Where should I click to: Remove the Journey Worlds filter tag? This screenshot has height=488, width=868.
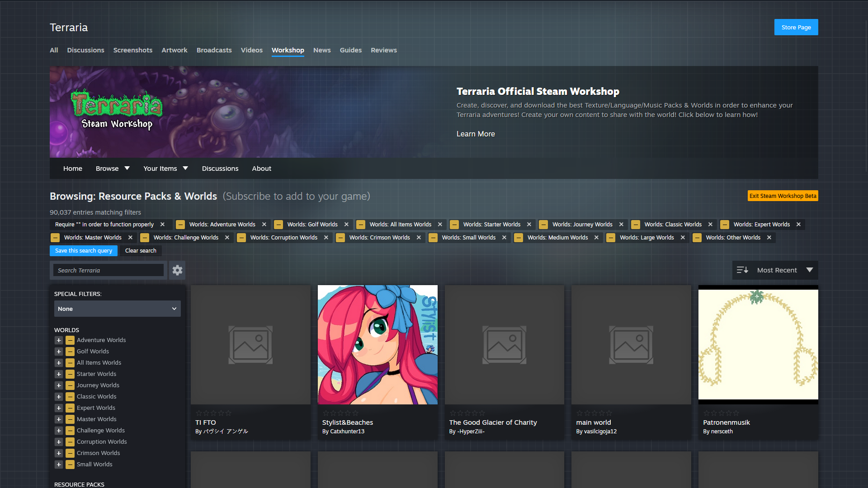pyautogui.click(x=621, y=225)
